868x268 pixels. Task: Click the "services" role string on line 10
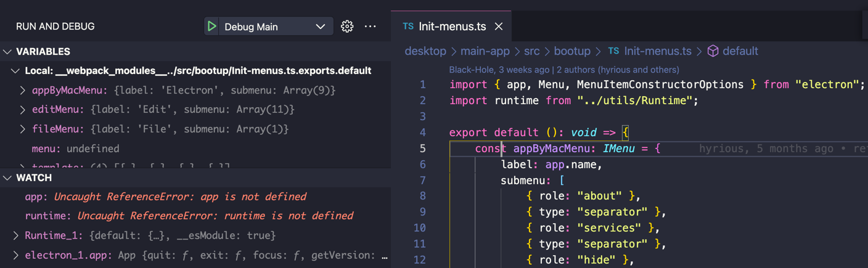coord(610,228)
